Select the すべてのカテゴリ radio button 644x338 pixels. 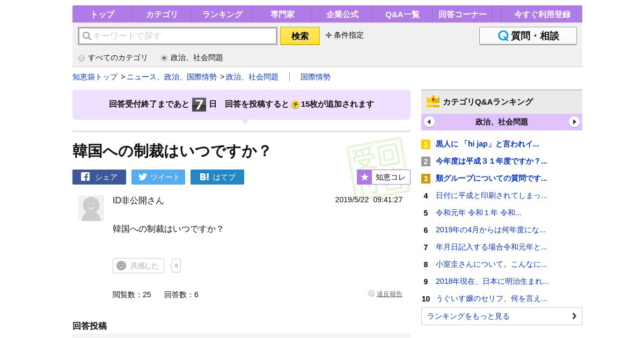82,58
